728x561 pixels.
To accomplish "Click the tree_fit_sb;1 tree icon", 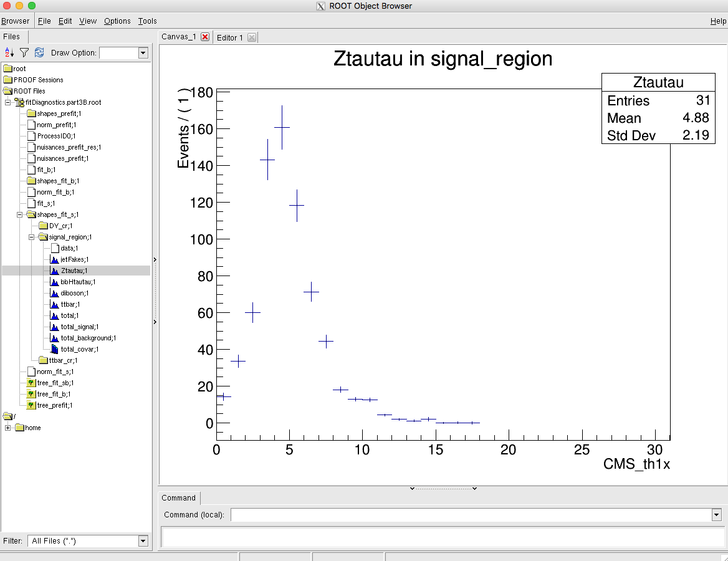I will coord(31,383).
